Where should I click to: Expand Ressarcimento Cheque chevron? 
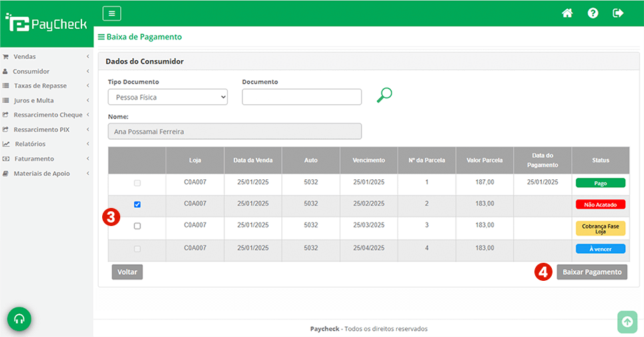point(88,115)
